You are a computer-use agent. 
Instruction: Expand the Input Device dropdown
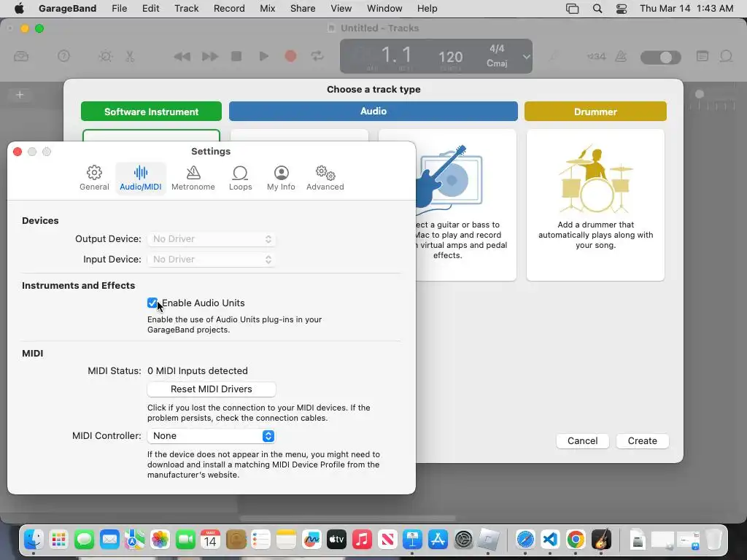[x=212, y=260]
